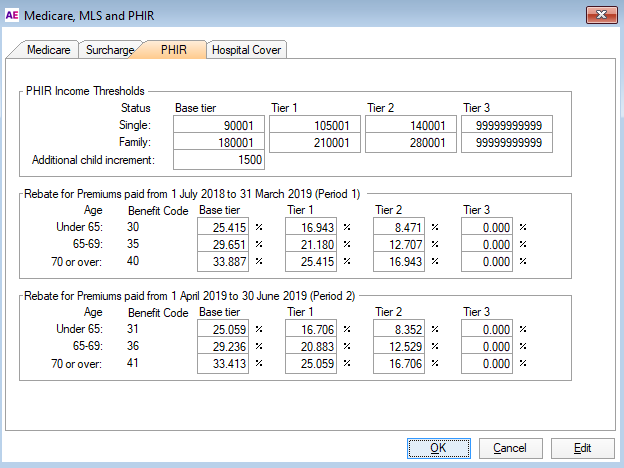Click the AE application icon in title bar
The width and height of the screenshot is (624, 468).
point(13,15)
